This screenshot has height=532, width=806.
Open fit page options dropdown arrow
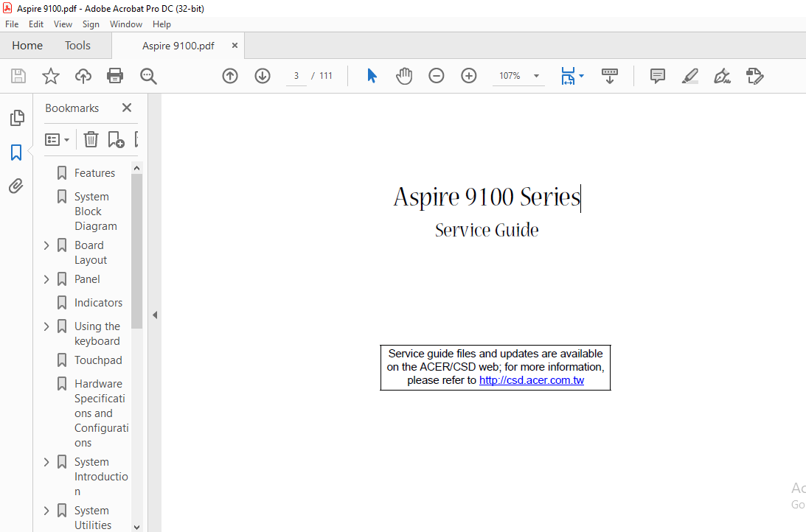[x=581, y=76]
